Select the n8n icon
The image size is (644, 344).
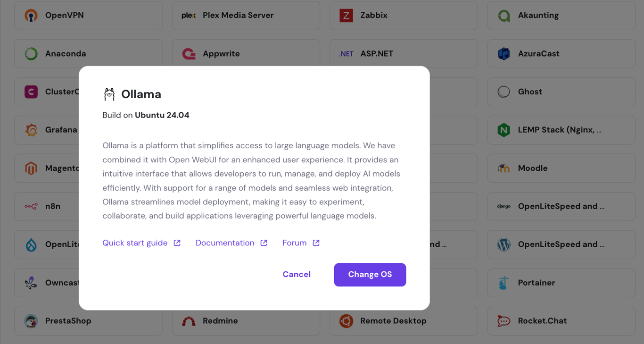tap(31, 206)
